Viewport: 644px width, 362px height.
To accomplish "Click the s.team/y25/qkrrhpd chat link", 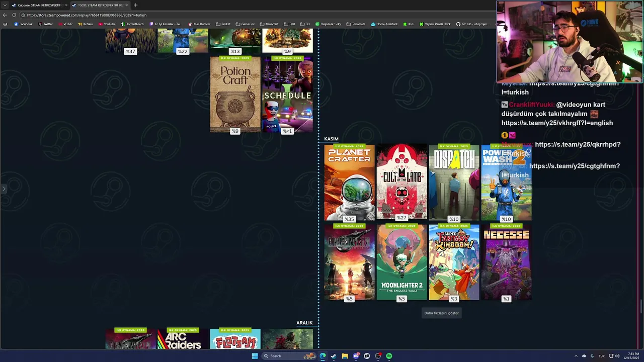I will pos(578,144).
